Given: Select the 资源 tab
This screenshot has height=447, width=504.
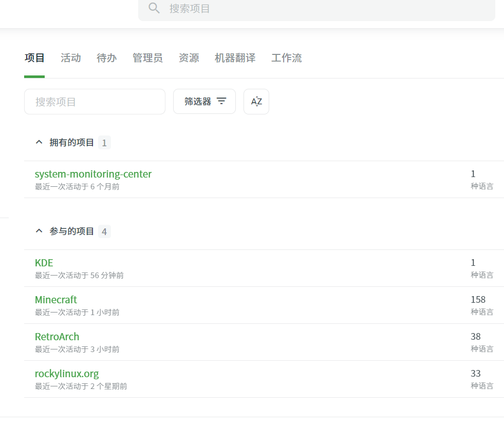Looking at the screenshot, I should (189, 58).
